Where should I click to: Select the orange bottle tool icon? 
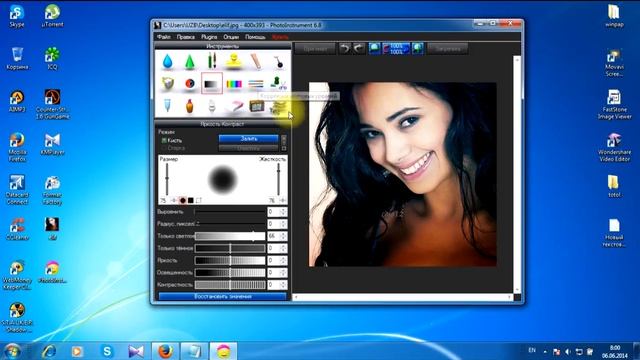coord(189,106)
